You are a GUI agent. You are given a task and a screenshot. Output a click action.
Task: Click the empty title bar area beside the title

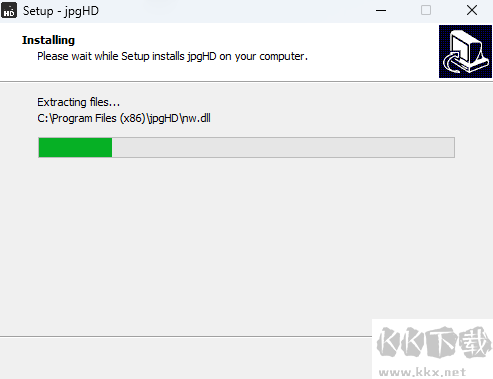coord(233,11)
